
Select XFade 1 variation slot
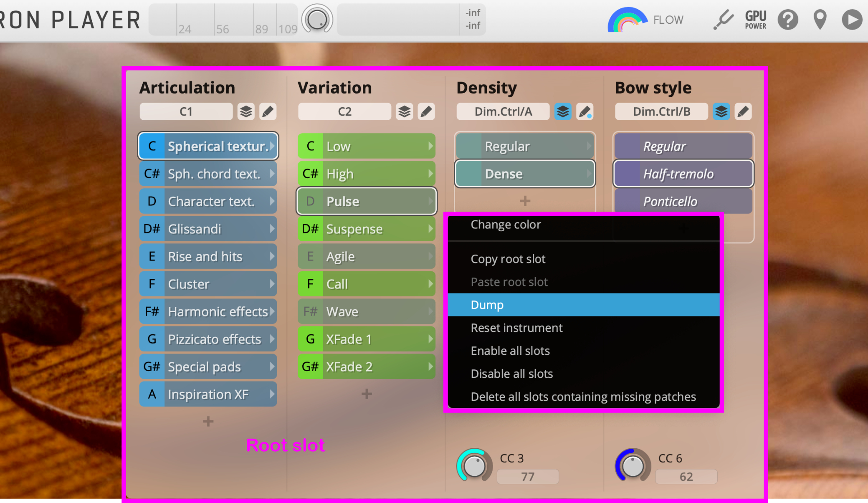367,339
